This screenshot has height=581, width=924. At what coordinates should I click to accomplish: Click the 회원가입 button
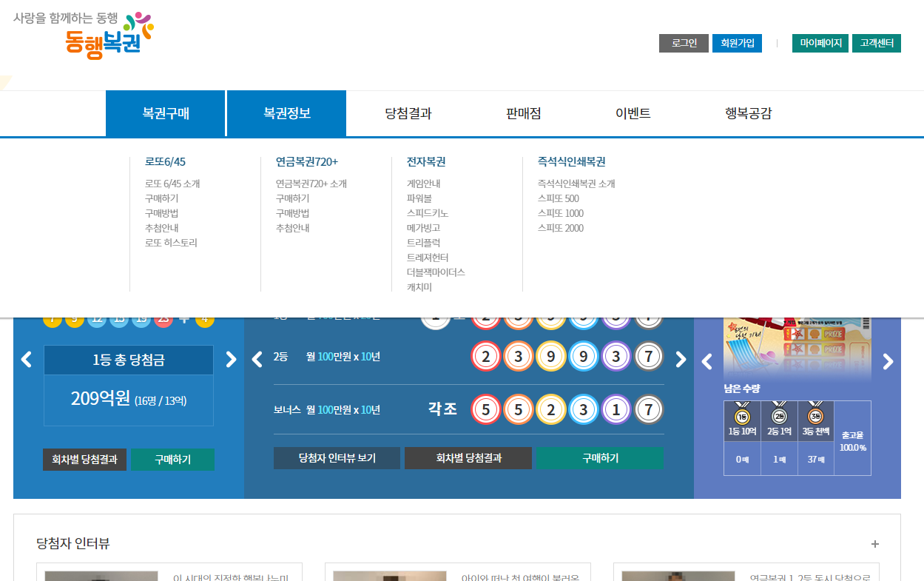click(x=737, y=43)
